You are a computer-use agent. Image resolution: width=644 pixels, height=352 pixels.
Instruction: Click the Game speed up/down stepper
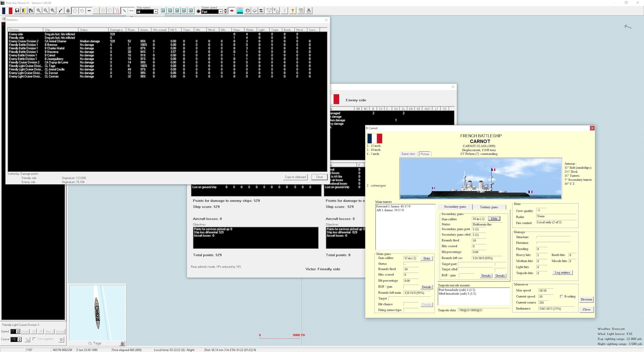pyautogui.click(x=225, y=11)
